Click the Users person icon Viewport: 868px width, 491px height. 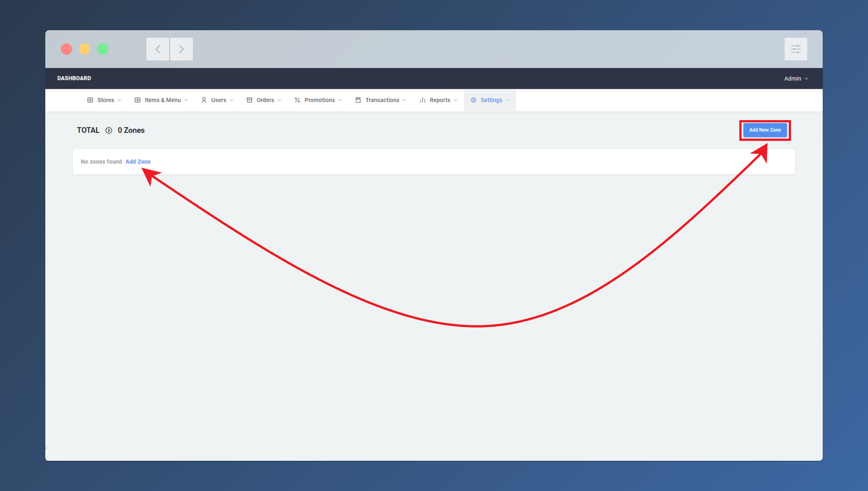pyautogui.click(x=204, y=100)
